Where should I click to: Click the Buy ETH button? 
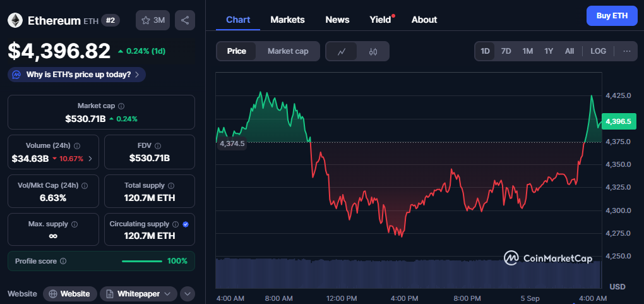[x=611, y=16]
